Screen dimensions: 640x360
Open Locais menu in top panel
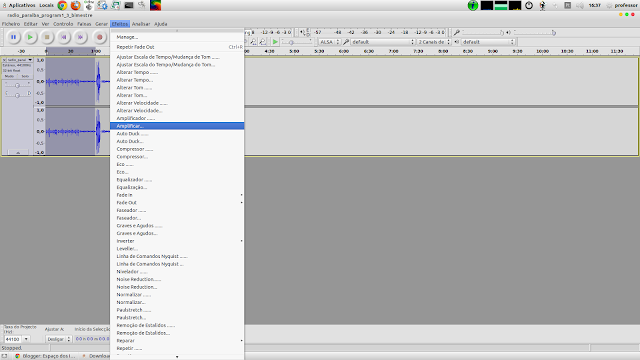46,5
